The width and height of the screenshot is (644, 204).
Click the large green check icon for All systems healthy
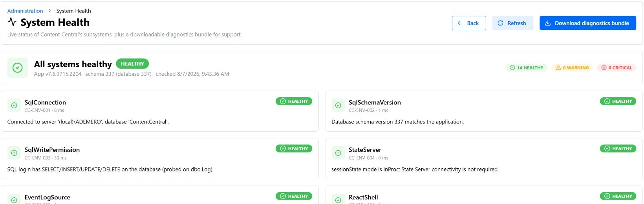[17, 68]
